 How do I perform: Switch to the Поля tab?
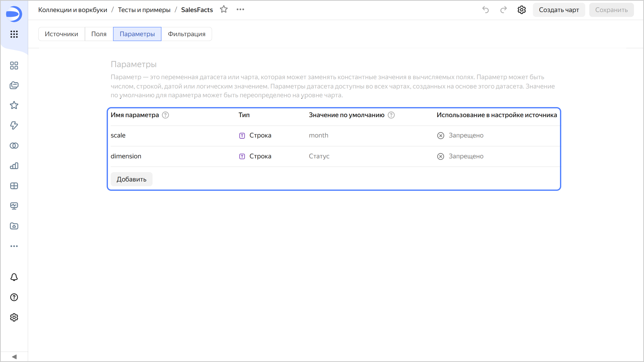(x=99, y=34)
